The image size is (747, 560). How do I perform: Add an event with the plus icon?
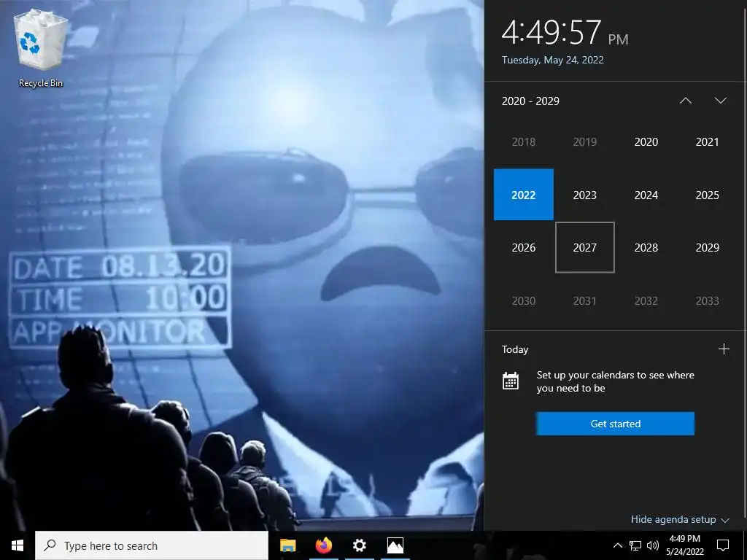pyautogui.click(x=724, y=349)
